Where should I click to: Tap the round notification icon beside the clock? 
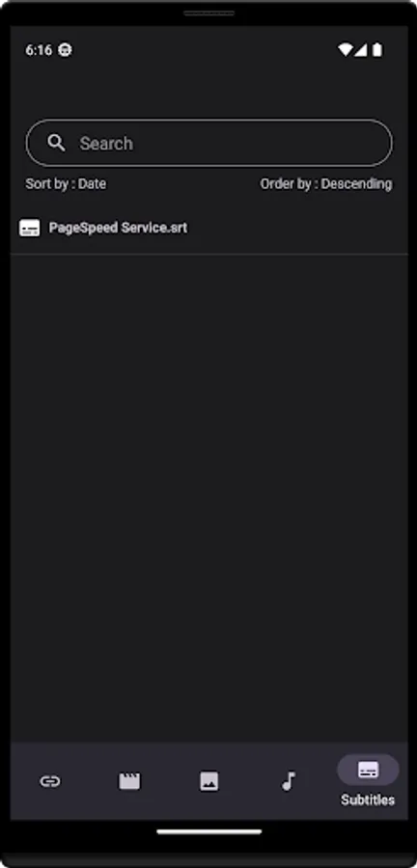(x=65, y=50)
